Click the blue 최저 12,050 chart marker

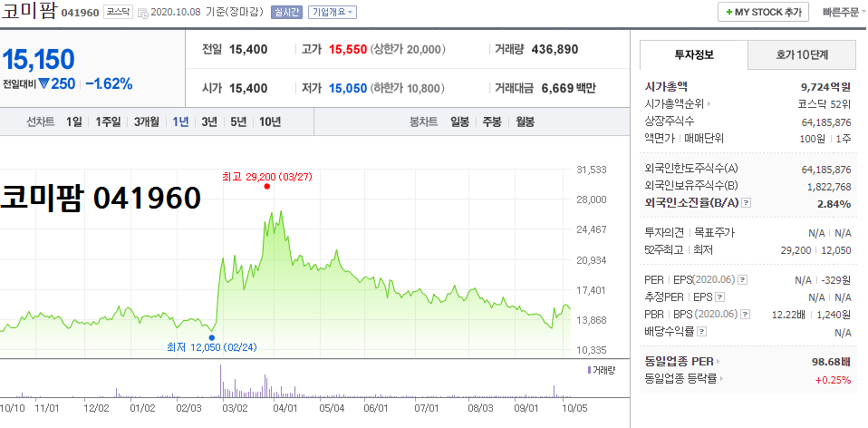click(211, 337)
